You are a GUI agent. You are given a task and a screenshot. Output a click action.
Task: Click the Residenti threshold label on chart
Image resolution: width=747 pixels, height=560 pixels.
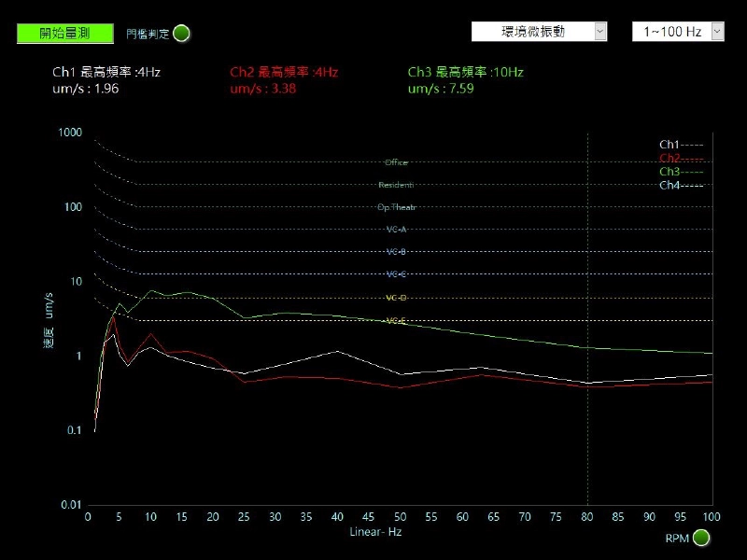tap(396, 185)
